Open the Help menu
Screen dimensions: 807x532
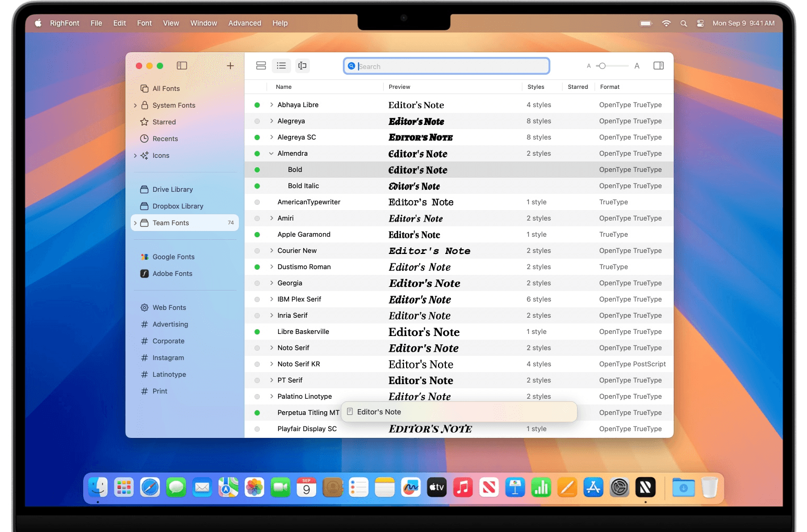point(280,24)
